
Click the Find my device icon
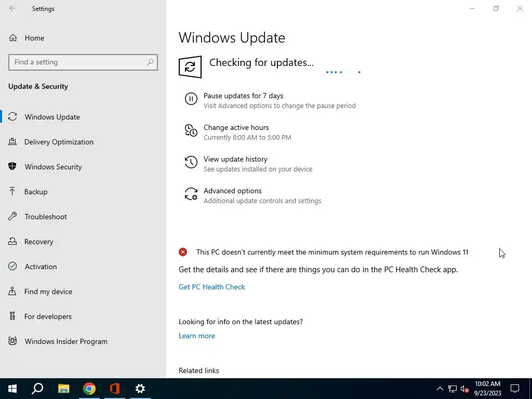tap(12, 291)
